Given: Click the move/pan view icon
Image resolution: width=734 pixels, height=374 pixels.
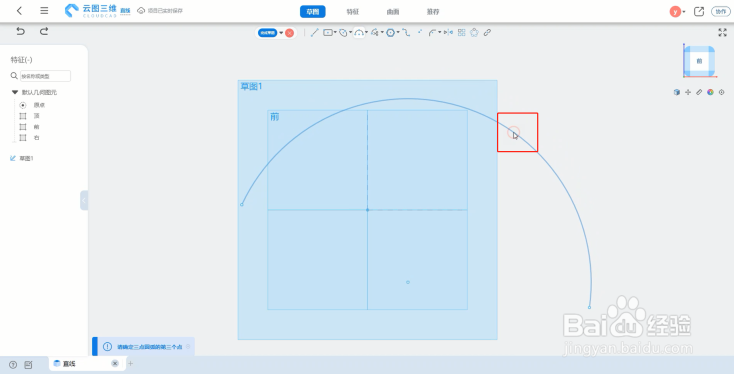Looking at the screenshot, I should 688,92.
